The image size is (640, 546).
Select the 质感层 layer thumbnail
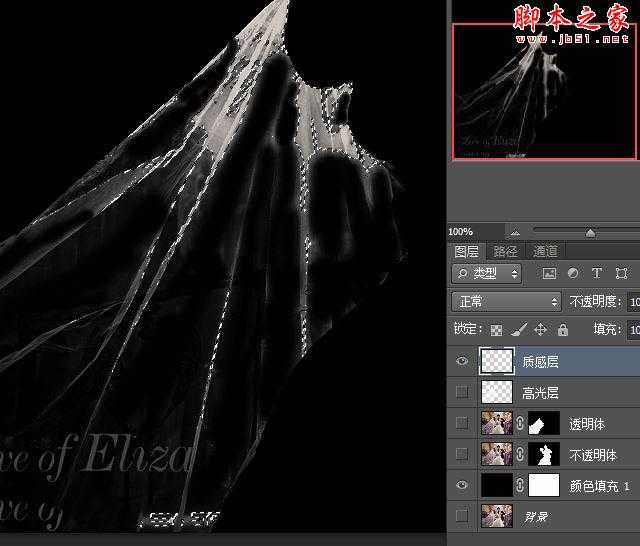coord(497,361)
